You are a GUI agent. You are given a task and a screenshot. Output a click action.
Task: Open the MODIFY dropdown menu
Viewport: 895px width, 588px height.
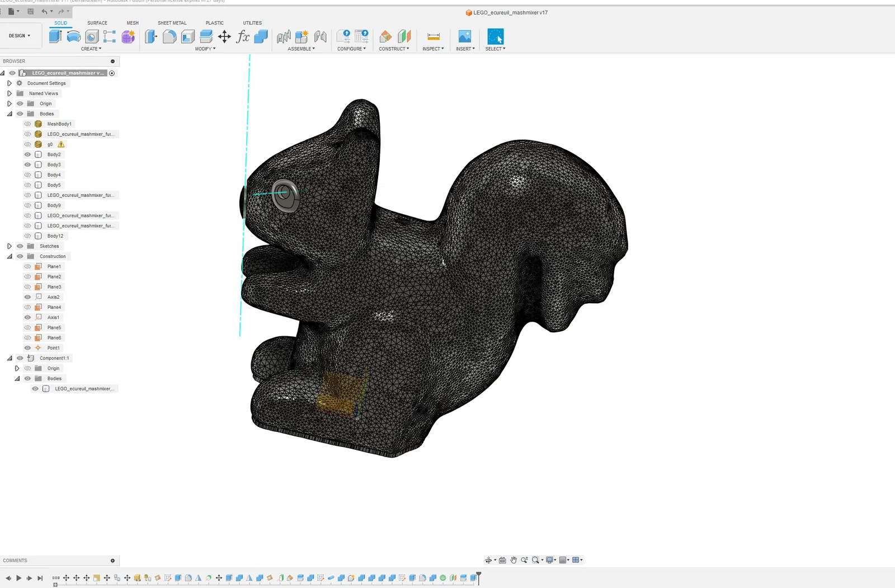(x=205, y=49)
